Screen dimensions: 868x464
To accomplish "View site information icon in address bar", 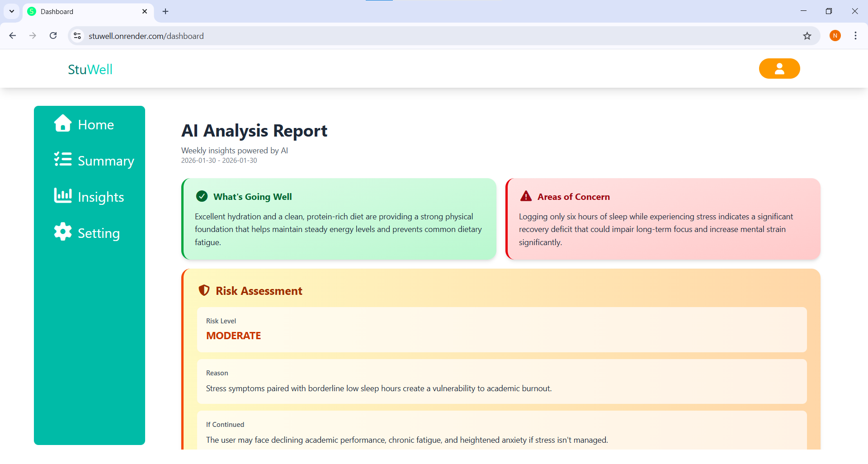I will click(77, 36).
